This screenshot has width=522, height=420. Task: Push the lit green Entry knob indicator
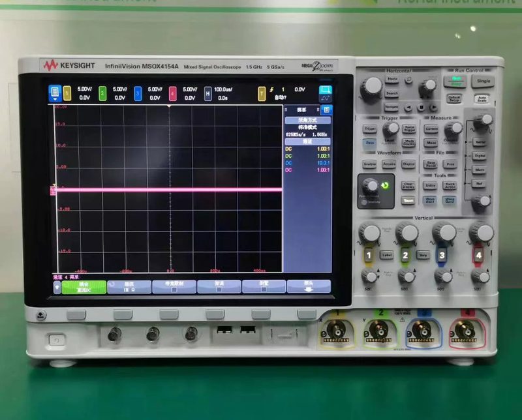tap(385, 185)
